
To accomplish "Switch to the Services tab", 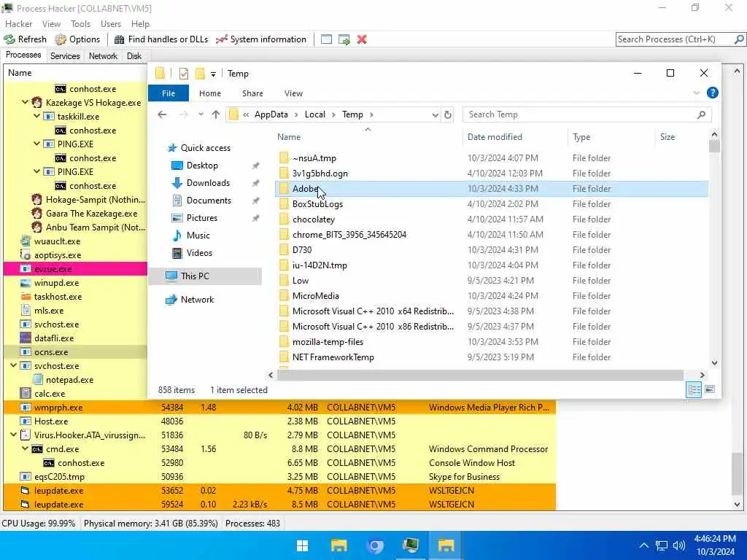I will 65,56.
